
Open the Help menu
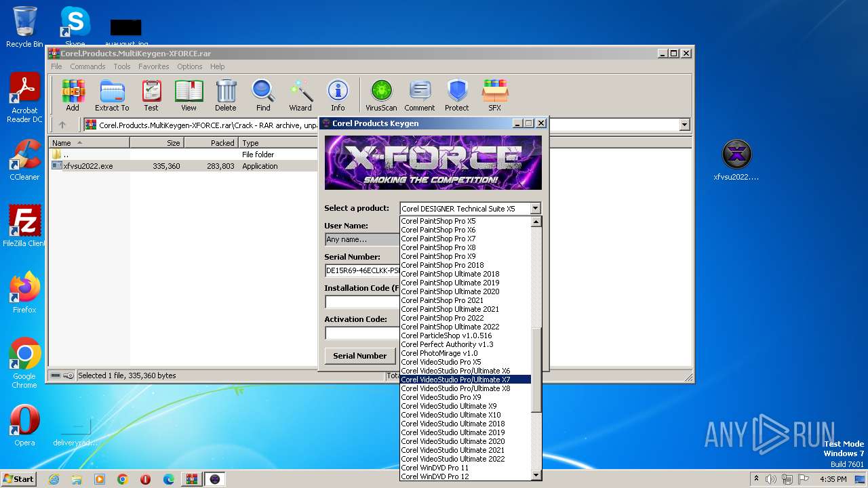coord(217,66)
